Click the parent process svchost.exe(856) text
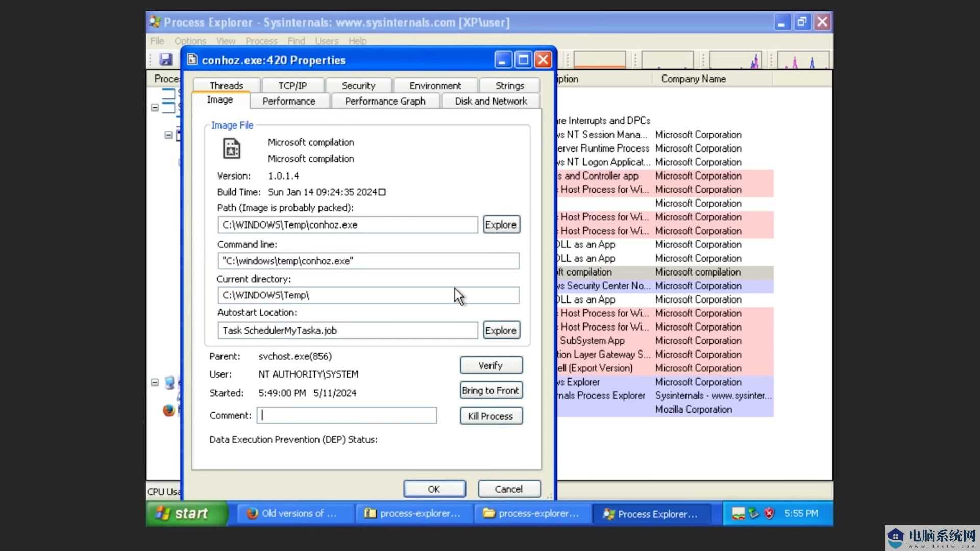 tap(295, 356)
